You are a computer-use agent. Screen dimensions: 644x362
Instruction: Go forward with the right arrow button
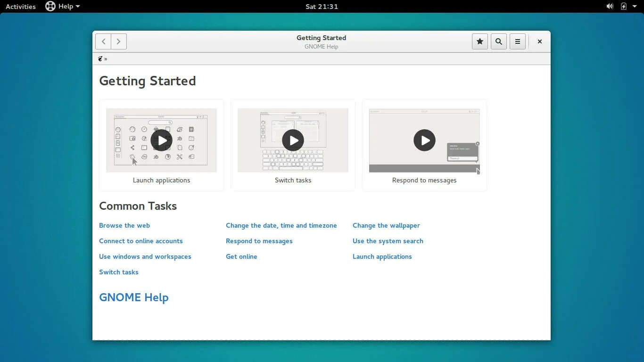coord(119,41)
